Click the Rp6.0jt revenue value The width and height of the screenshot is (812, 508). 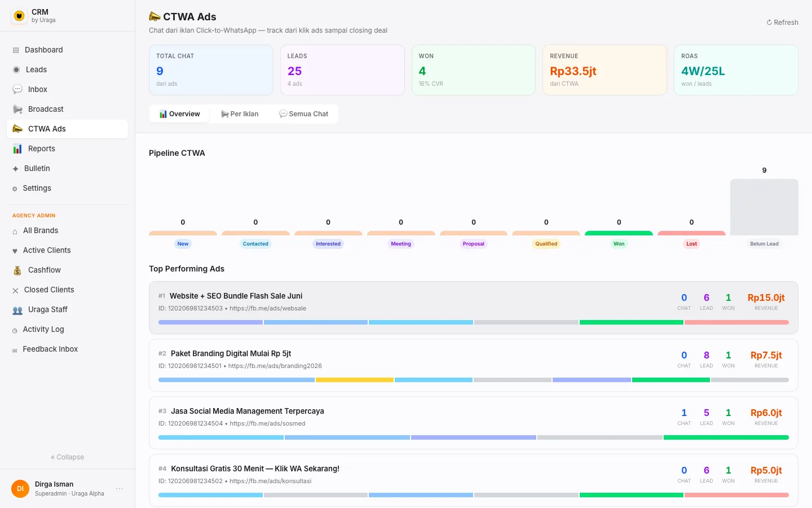click(x=766, y=413)
